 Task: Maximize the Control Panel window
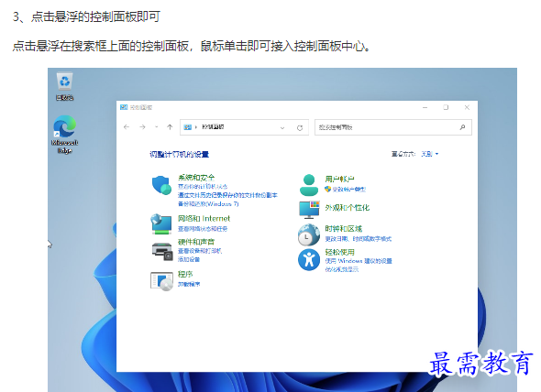(x=446, y=107)
